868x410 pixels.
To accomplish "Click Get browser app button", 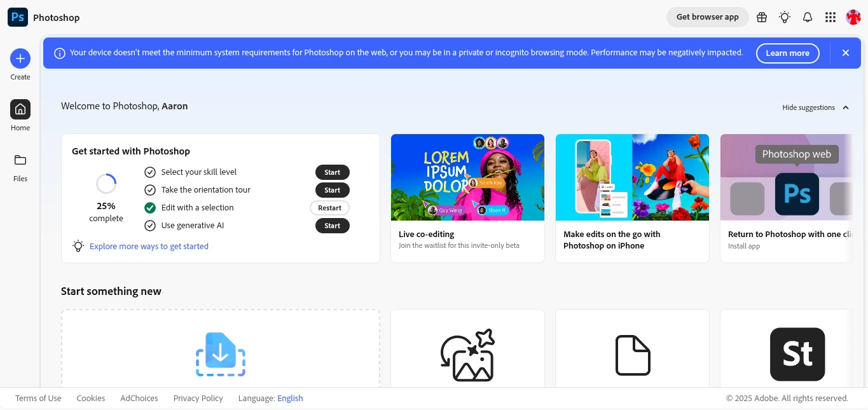I will pyautogui.click(x=708, y=17).
